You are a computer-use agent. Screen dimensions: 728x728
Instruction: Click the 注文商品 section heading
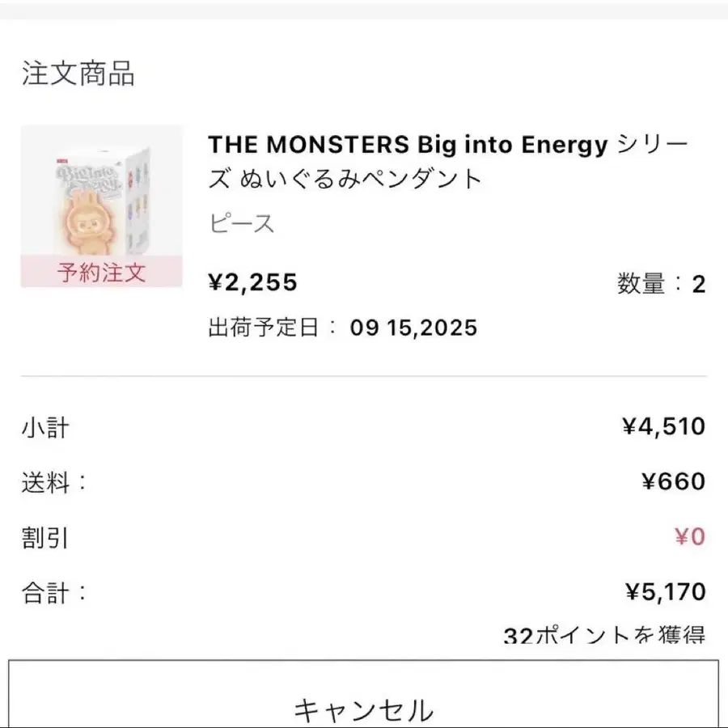pos(78,74)
